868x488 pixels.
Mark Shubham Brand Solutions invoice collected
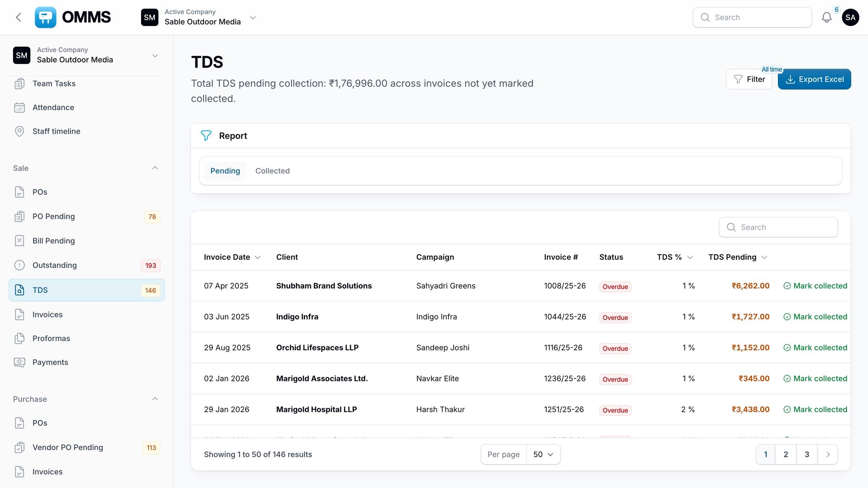point(815,286)
